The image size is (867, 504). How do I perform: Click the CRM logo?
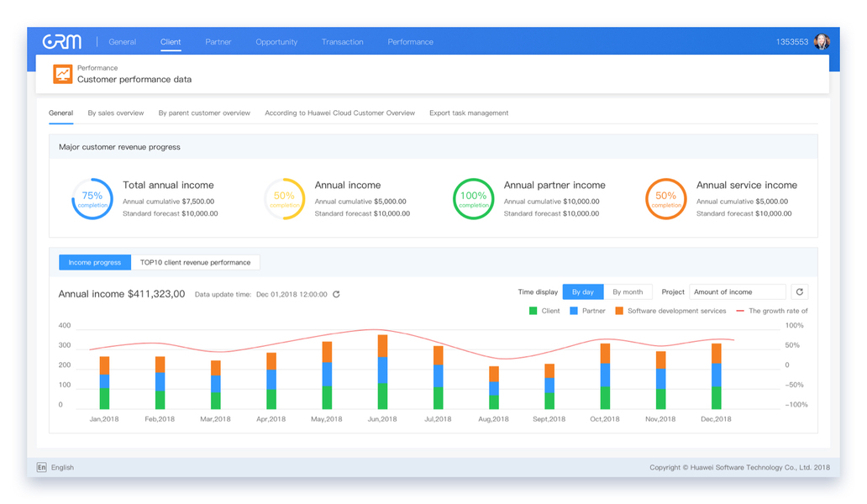point(62,41)
